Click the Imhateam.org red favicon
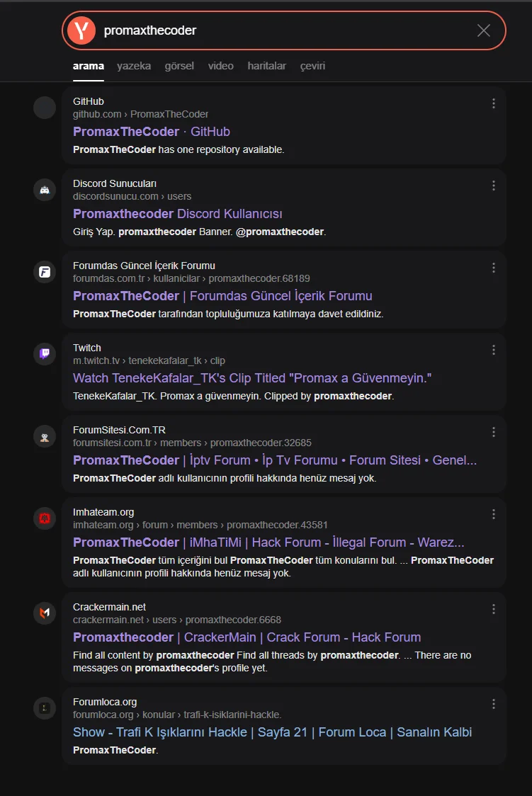 (x=45, y=518)
